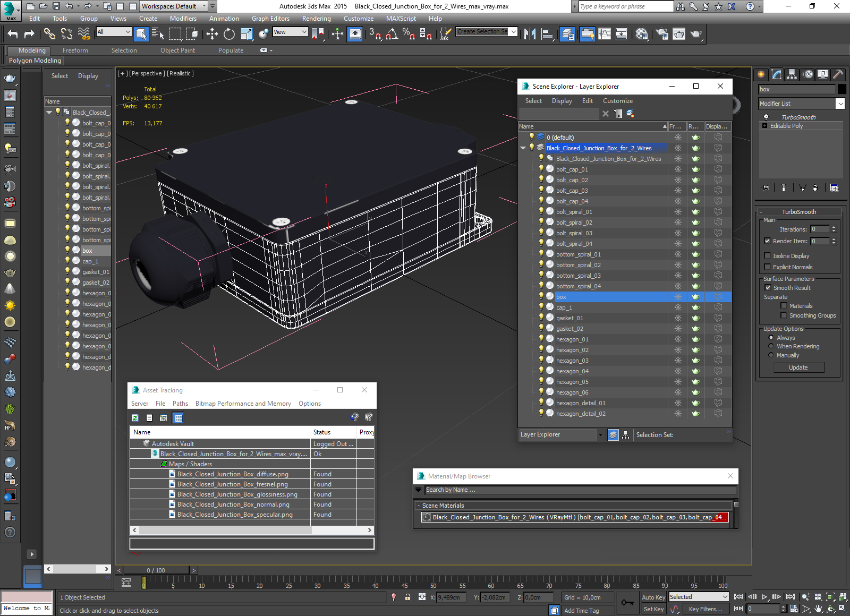The height and width of the screenshot is (616, 850).
Task: Open Select by Name dialog
Action: (158, 34)
